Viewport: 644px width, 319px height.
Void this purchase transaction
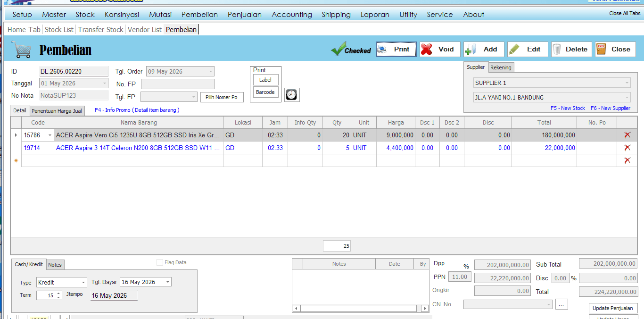click(x=440, y=49)
